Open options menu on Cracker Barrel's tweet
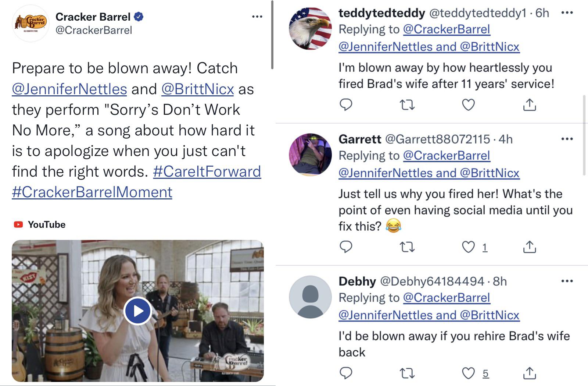This screenshot has height=386, width=588. click(x=258, y=16)
